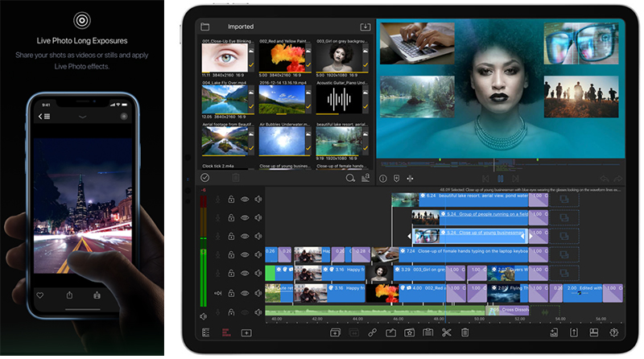Delete the selected clip with the timeline trash icon
This screenshot has height=359, width=644.
[465, 332]
